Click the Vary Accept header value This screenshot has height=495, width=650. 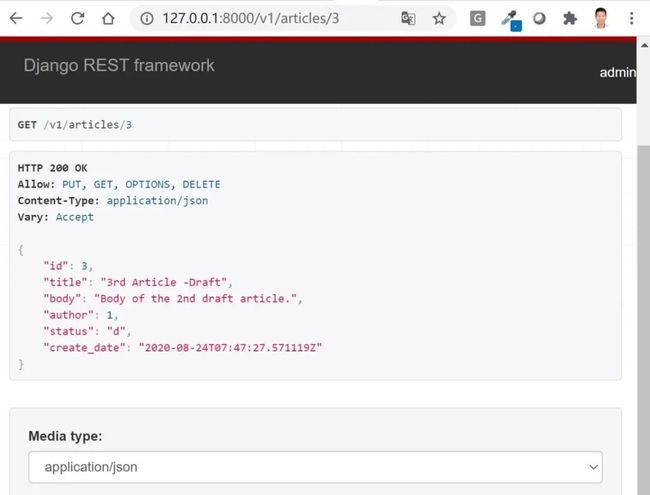click(x=75, y=217)
